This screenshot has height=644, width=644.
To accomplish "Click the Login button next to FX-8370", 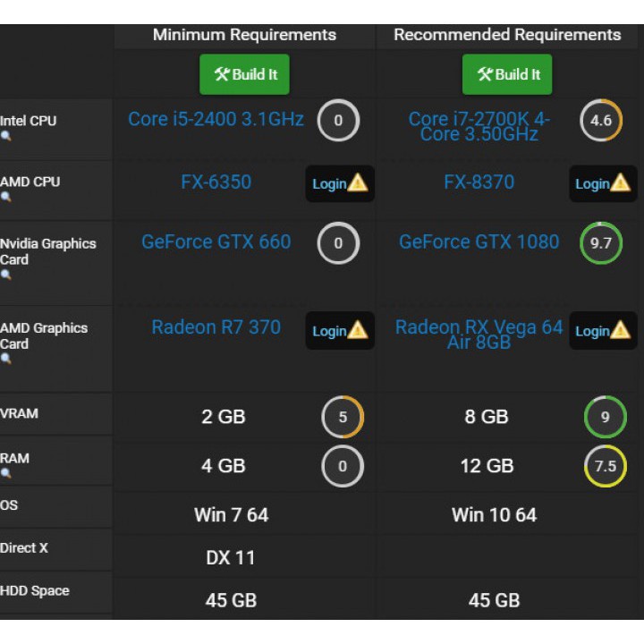I will 603,183.
